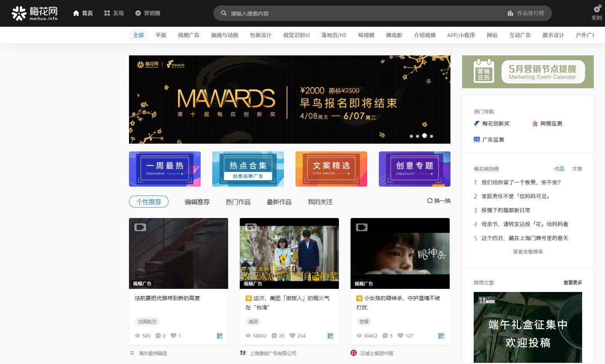
Task: Select the 个性推荐 pill filter
Action: click(149, 202)
